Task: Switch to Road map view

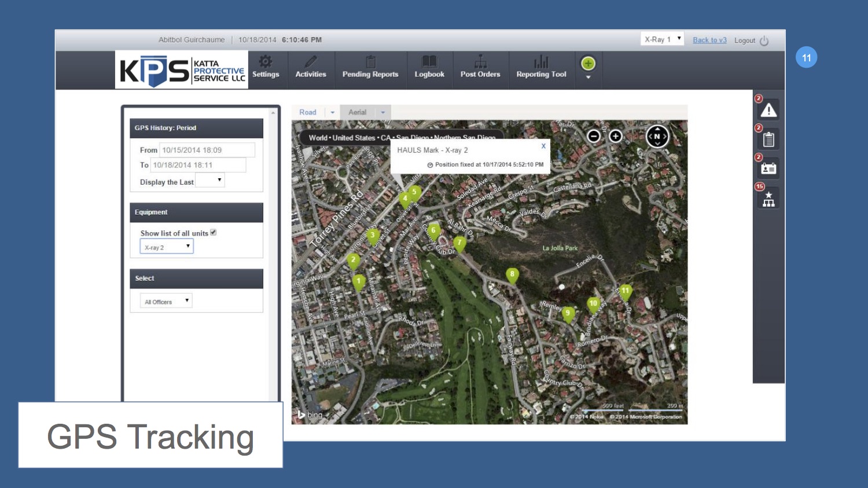Action: pos(308,112)
